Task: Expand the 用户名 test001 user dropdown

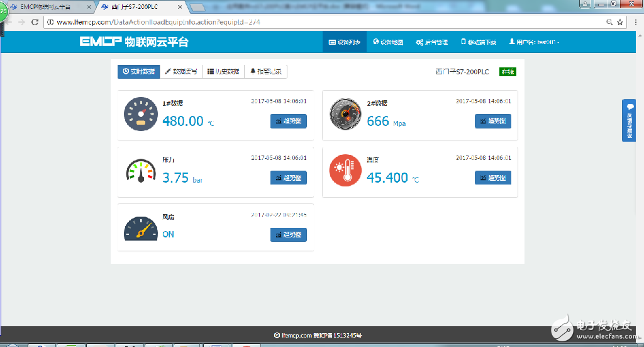Action: (534, 42)
